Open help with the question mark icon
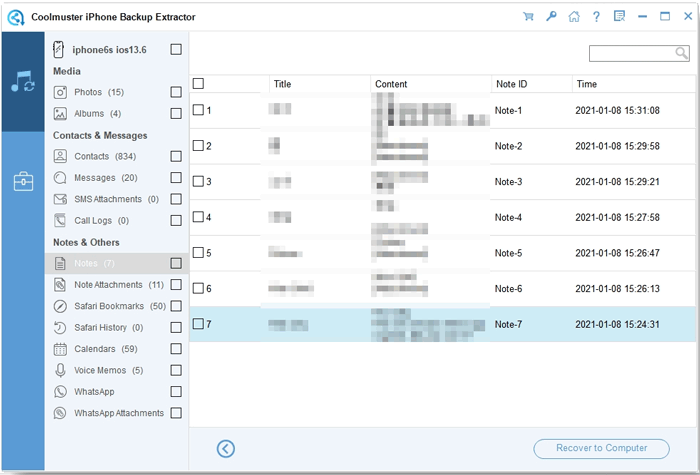Viewport: 700px width, 475px height. click(x=596, y=17)
